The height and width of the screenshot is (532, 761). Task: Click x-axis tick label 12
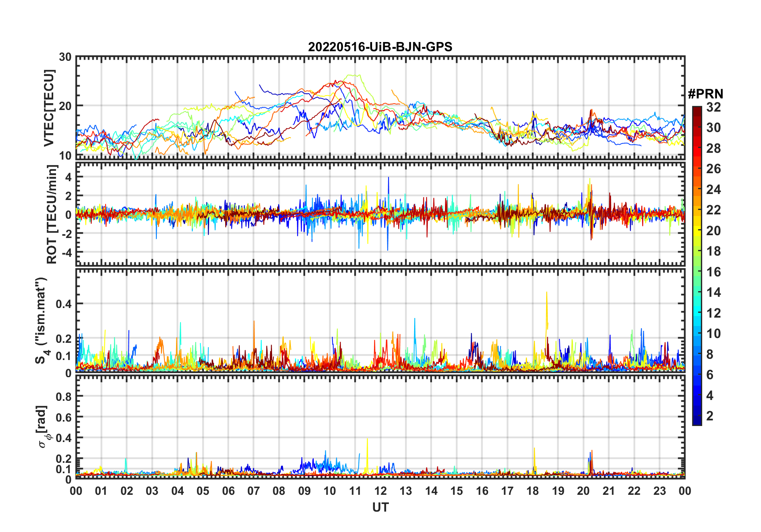pyautogui.click(x=380, y=491)
